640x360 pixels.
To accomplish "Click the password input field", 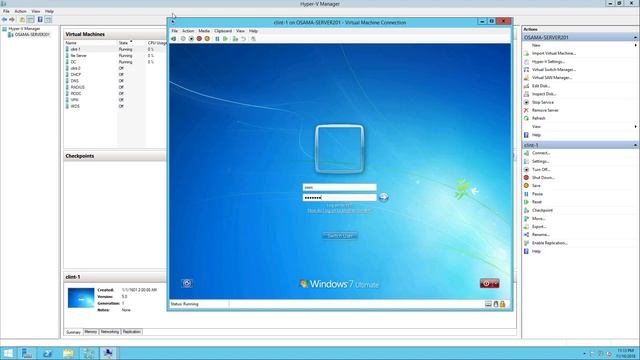I will (340, 198).
